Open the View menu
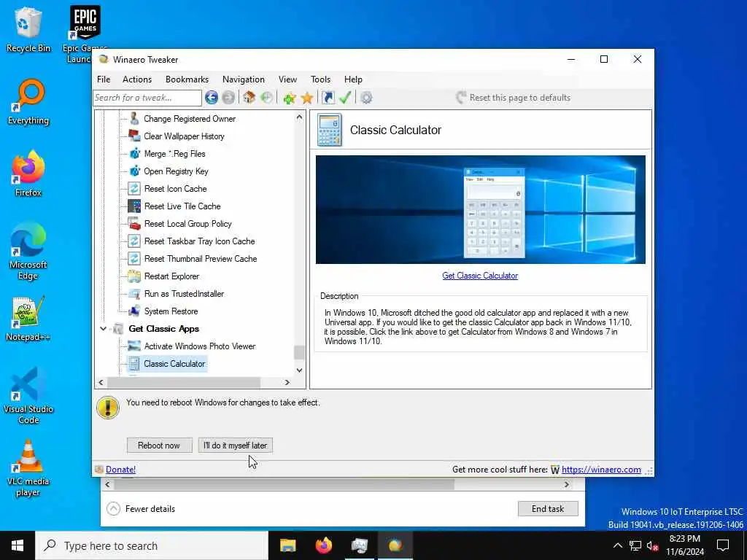Image resolution: width=747 pixels, height=560 pixels. 287,79
